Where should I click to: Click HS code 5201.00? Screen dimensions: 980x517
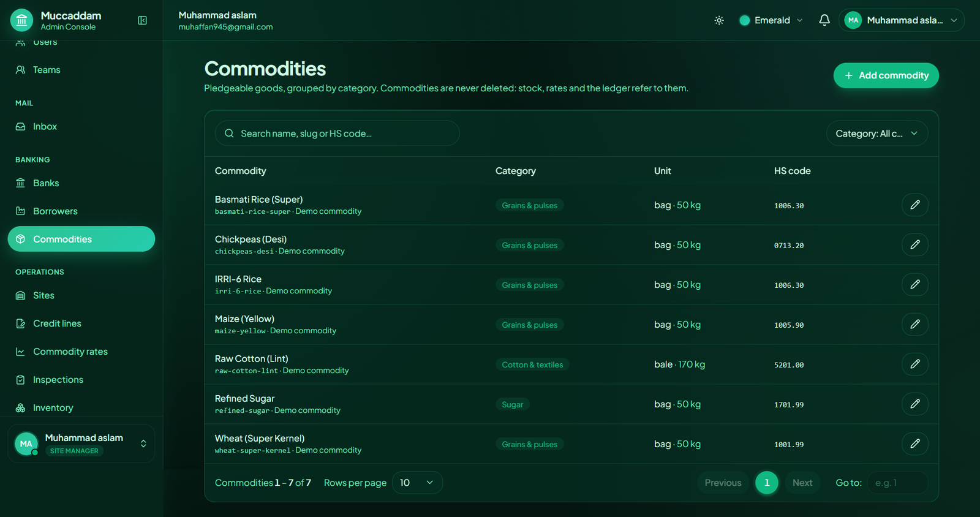[789, 365]
